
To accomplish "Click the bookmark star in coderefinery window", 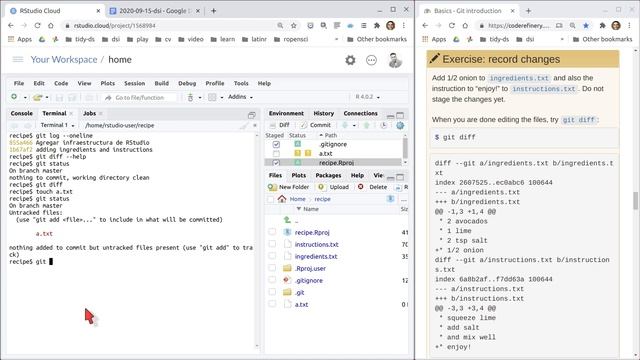I will tap(586, 25).
